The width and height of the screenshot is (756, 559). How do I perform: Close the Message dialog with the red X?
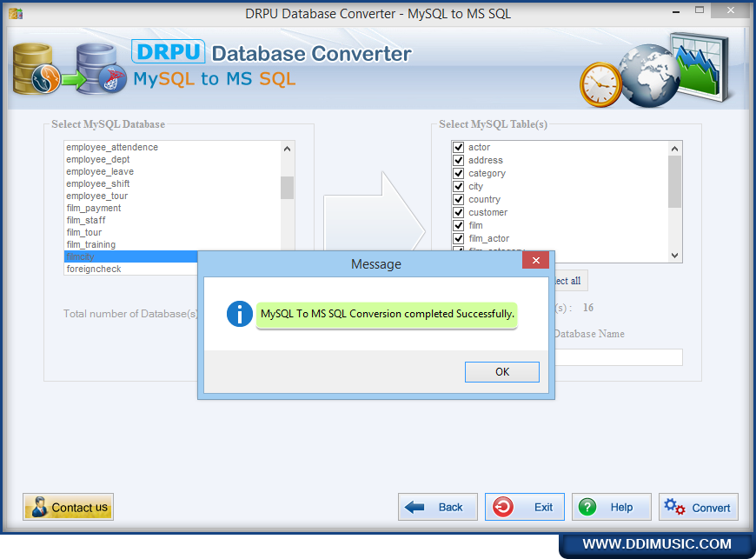pyautogui.click(x=535, y=261)
